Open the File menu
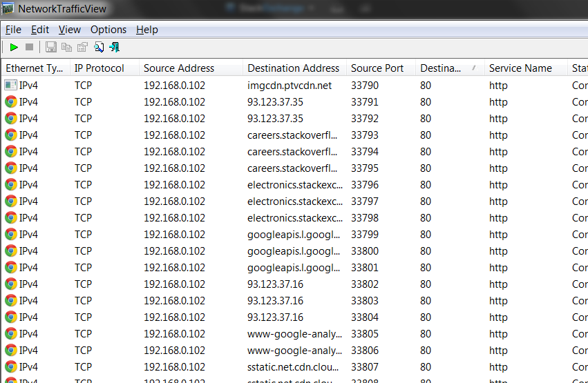 click(x=13, y=30)
